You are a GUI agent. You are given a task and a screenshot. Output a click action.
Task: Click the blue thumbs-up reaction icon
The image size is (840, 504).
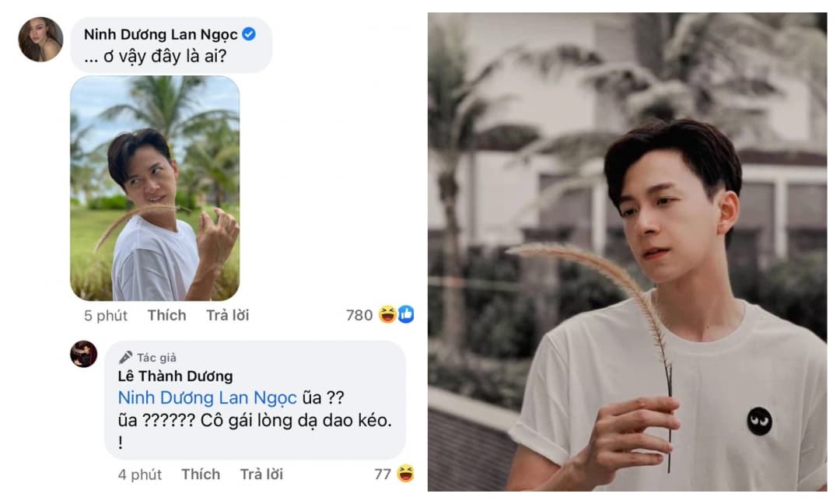pos(405,315)
